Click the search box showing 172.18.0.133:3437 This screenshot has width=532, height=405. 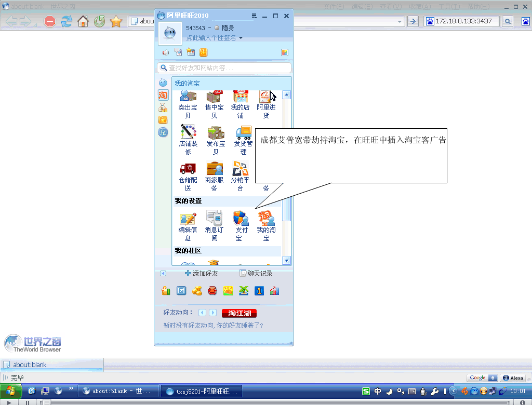click(x=462, y=21)
